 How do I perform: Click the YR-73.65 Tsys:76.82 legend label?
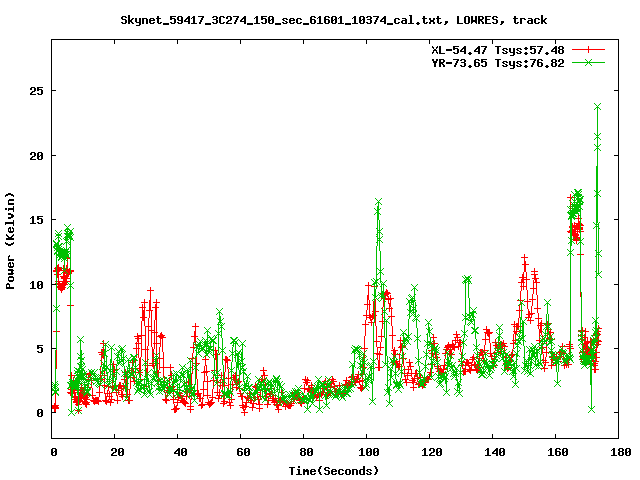tap(498, 63)
